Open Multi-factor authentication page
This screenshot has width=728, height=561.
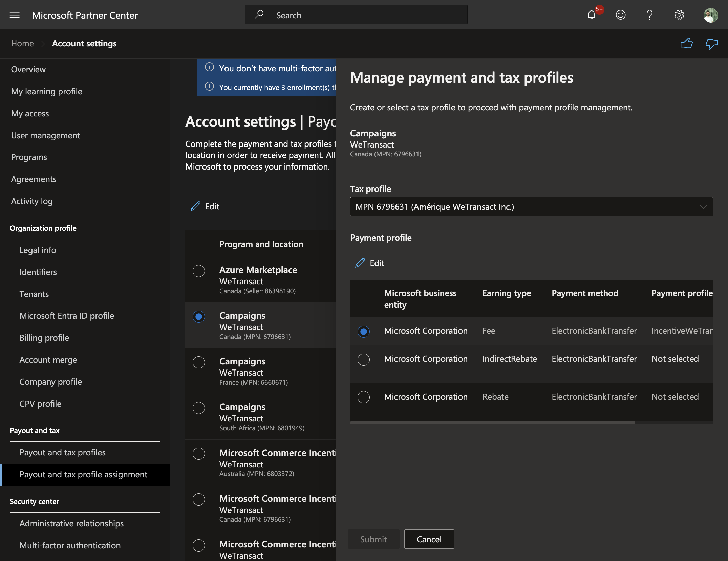[x=70, y=545]
